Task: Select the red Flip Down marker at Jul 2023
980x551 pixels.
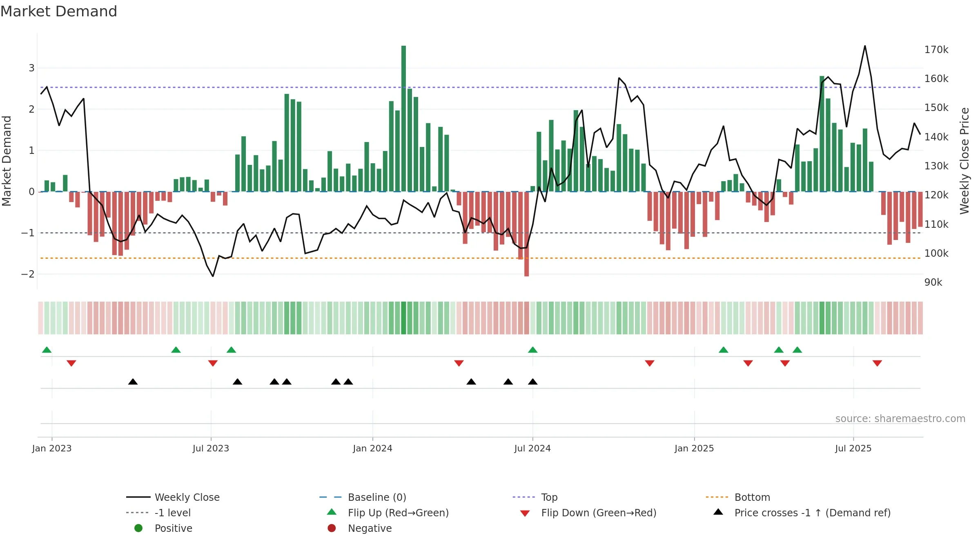Action: (213, 363)
